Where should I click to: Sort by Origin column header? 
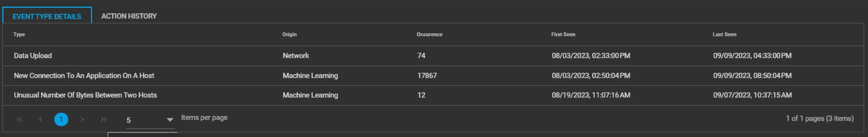pyautogui.click(x=289, y=35)
